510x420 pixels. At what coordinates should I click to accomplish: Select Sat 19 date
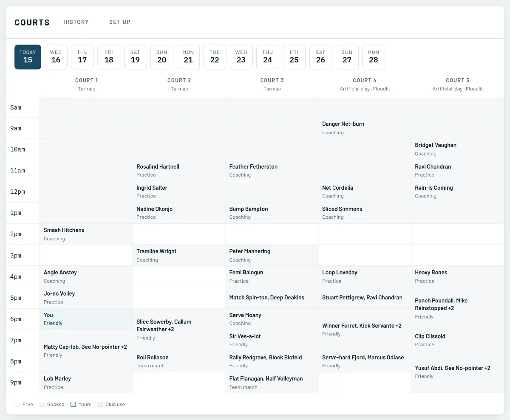coord(135,57)
